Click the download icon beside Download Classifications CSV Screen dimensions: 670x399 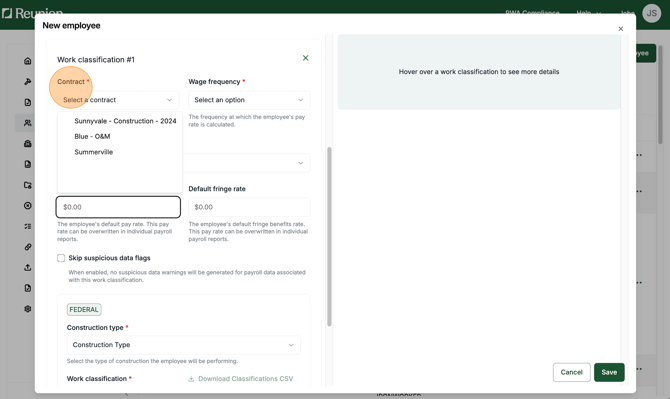coord(191,379)
